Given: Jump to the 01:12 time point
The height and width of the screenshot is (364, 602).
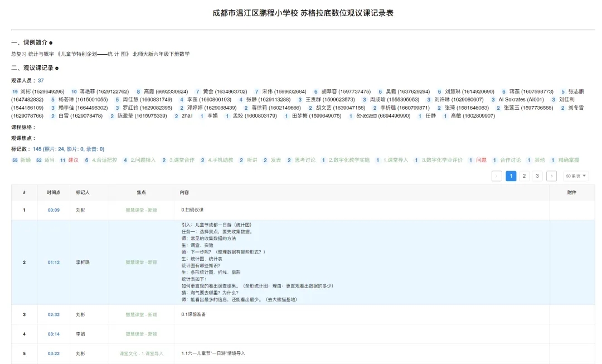Looking at the screenshot, I should tap(54, 262).
